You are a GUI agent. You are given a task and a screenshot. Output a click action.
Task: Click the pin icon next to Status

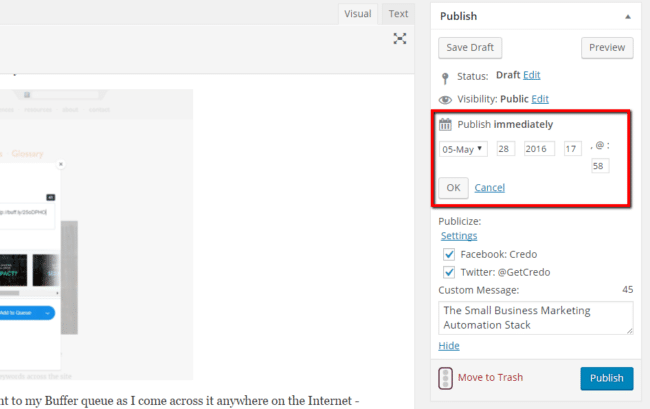[x=445, y=77]
